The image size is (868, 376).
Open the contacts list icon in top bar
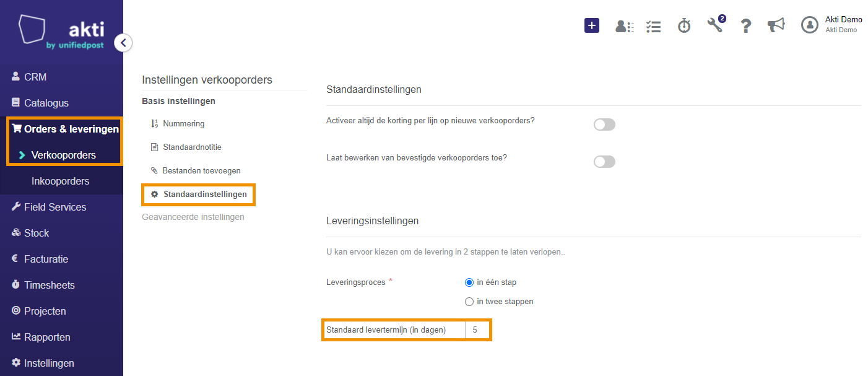pos(624,26)
